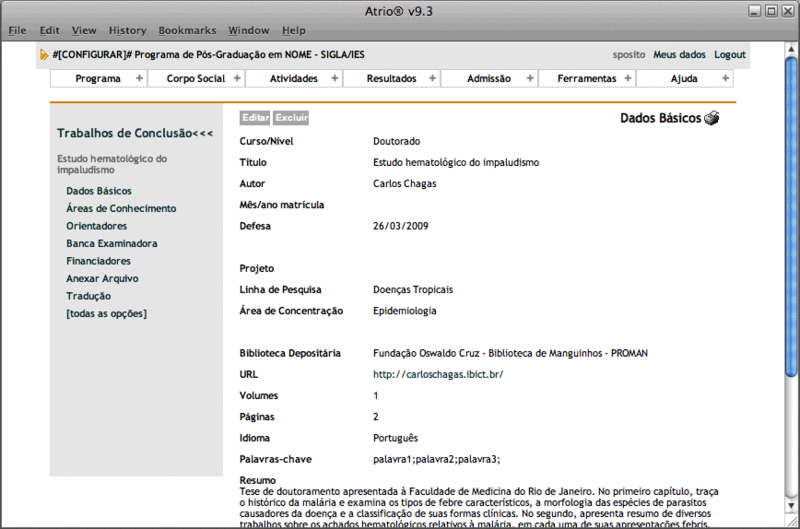Expand the Programa menu plus sign

point(139,78)
